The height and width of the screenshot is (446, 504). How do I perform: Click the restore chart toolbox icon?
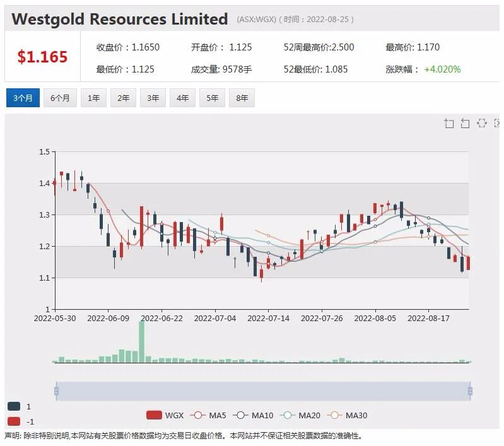point(481,123)
